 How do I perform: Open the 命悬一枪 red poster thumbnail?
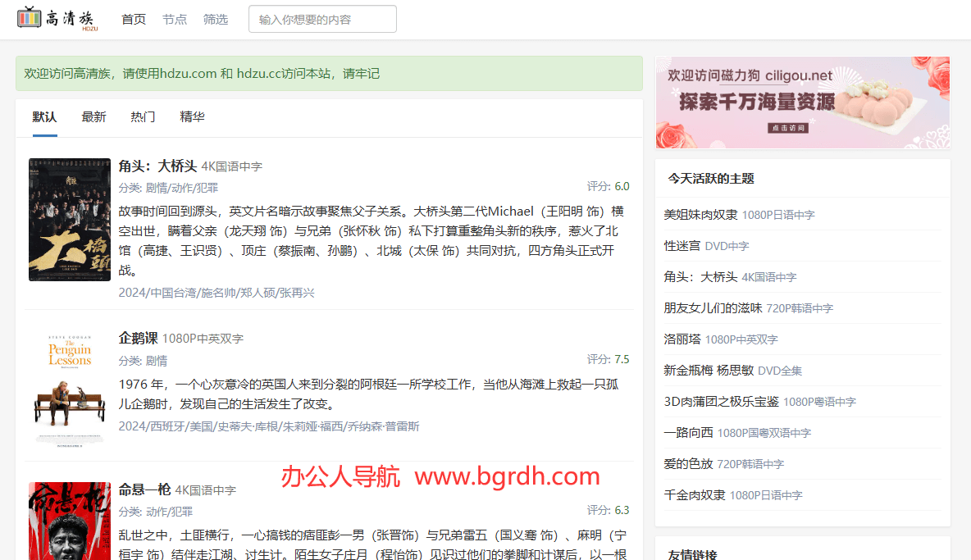(70, 521)
